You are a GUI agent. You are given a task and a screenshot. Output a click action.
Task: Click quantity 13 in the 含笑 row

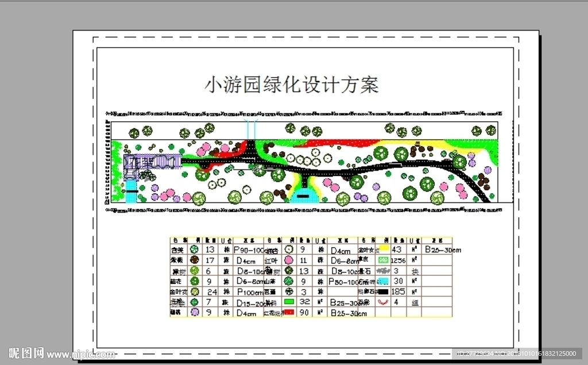tap(210, 249)
